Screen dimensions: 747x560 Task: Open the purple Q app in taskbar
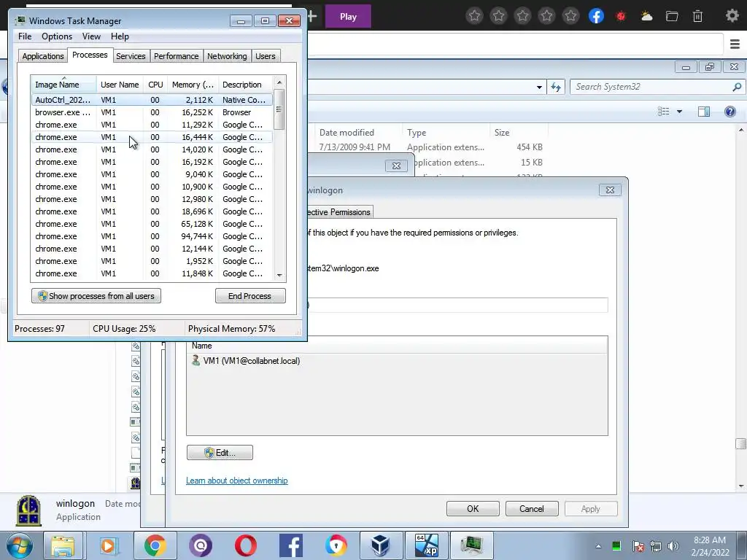[201, 545]
